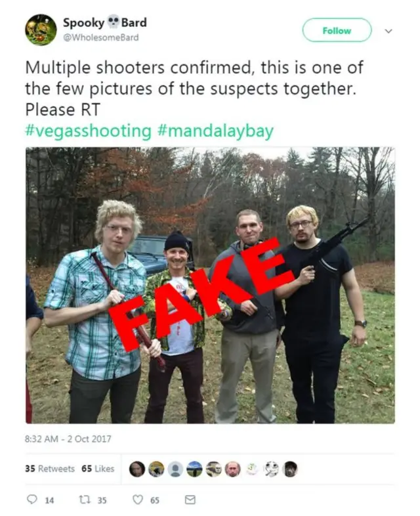Click the envelope direct message icon
The image size is (420, 516).
(x=190, y=500)
